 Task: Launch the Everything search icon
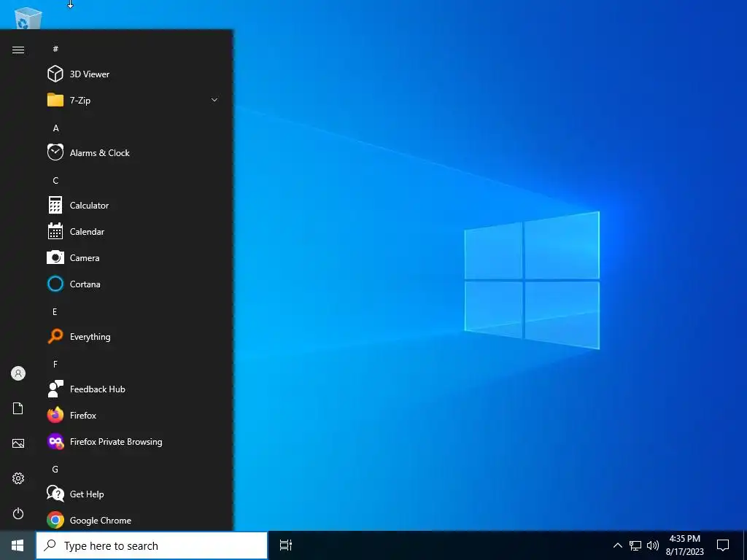[55, 336]
